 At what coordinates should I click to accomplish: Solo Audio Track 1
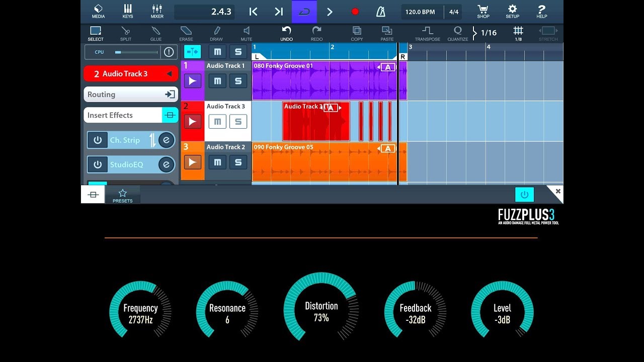pyautogui.click(x=238, y=81)
